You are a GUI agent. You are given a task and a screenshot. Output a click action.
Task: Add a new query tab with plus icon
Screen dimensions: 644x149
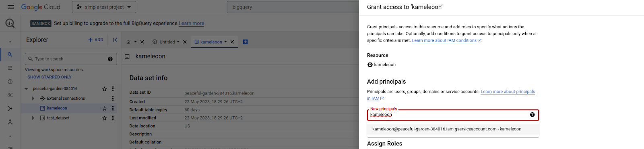[x=245, y=42]
